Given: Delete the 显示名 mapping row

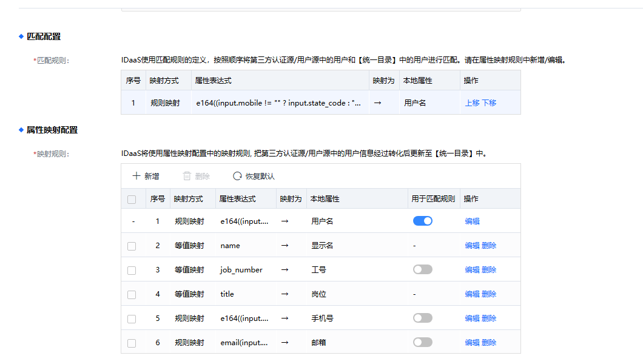Looking at the screenshot, I should (x=489, y=246).
